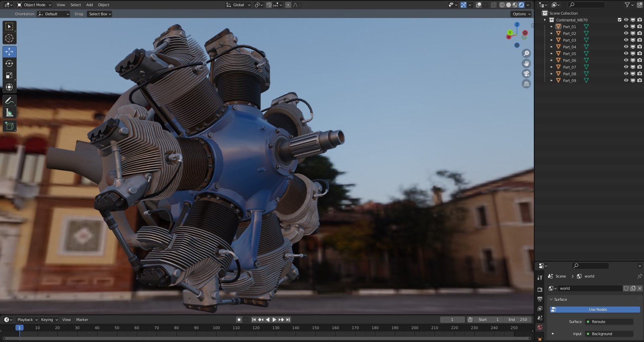Screen dimensions: 644x342
Task: Toggle viewport overlays button
Action: pyautogui.click(x=479, y=5)
